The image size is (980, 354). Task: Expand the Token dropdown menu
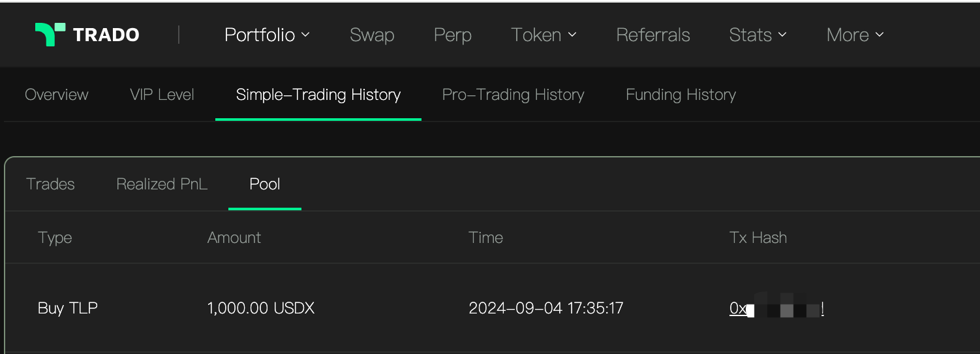544,35
